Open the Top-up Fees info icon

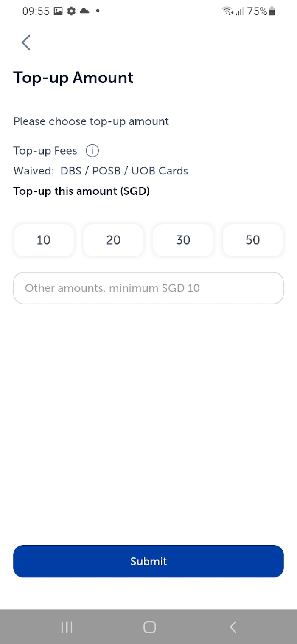[x=92, y=151]
